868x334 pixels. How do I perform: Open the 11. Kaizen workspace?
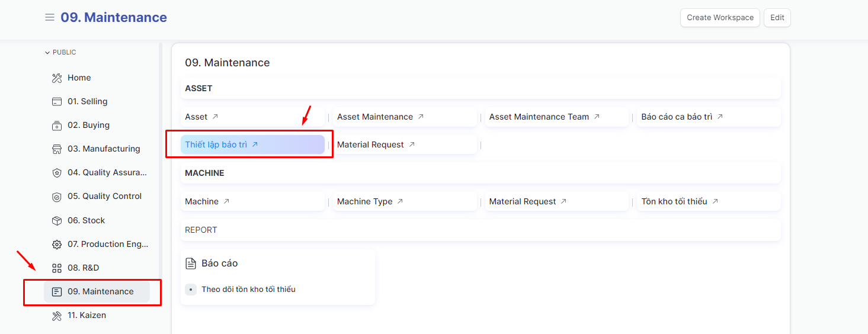87,315
